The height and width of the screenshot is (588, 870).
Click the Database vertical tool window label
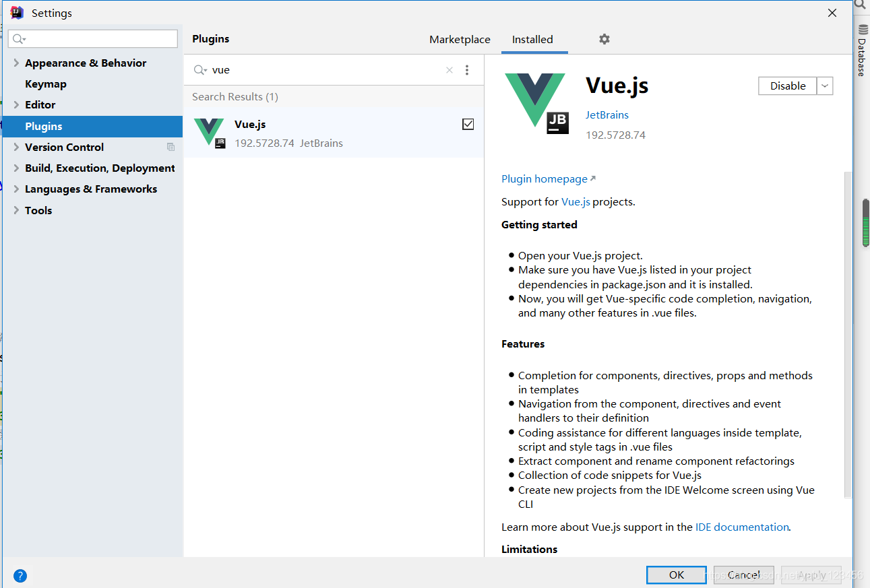click(x=862, y=57)
